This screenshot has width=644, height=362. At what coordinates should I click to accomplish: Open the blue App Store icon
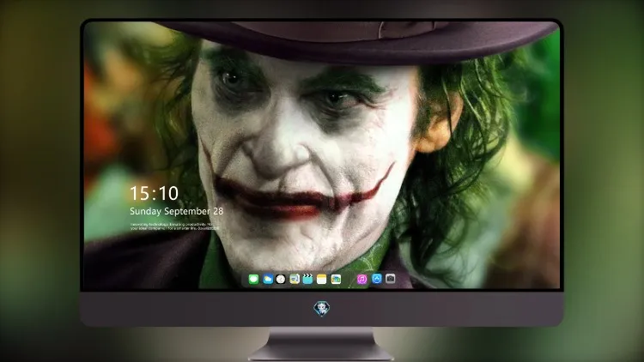point(377,279)
